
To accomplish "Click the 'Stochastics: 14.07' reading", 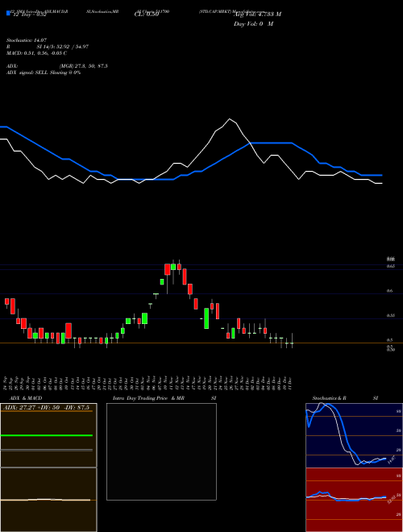I will [26, 40].
